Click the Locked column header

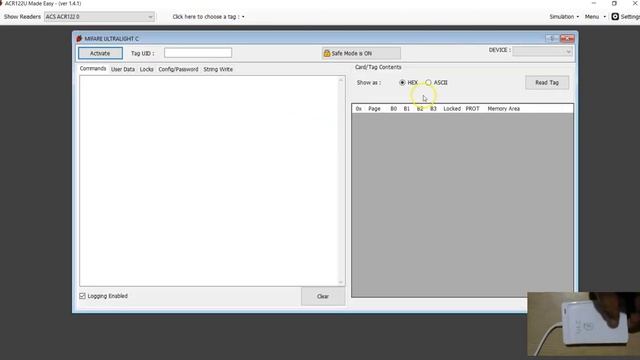point(452,109)
